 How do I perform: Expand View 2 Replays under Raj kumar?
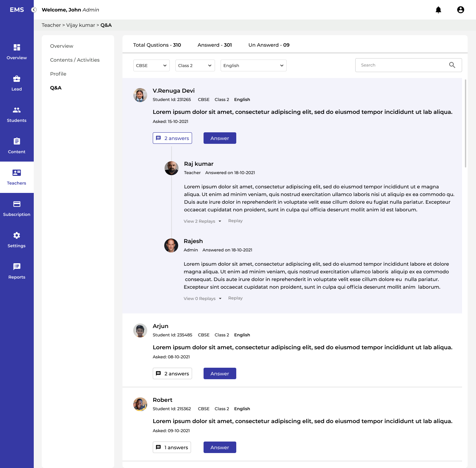[x=203, y=221]
